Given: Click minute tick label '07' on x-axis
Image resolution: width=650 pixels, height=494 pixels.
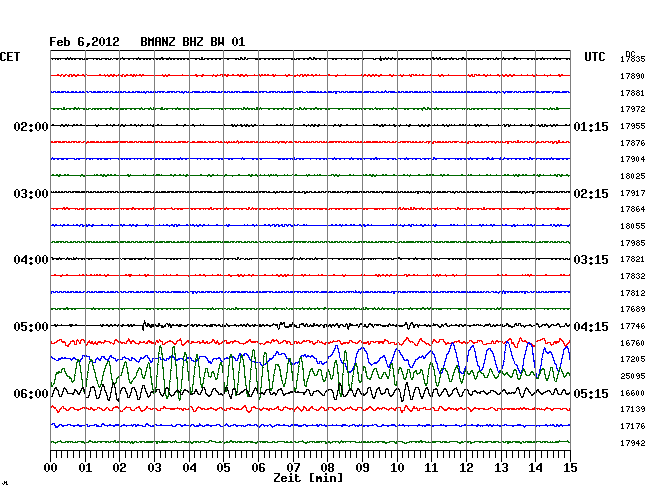Looking at the screenshot, I should click(x=293, y=468).
